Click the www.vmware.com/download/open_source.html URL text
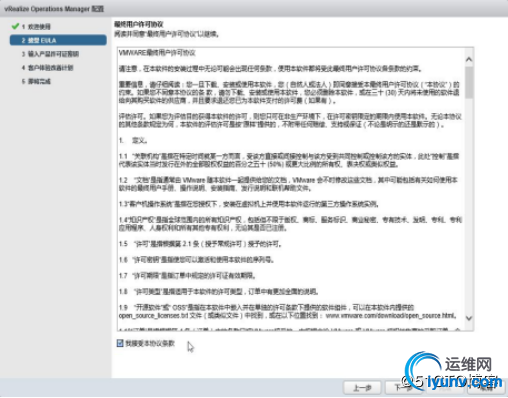Image resolution: width=508 pixels, height=398 pixels. point(391,315)
